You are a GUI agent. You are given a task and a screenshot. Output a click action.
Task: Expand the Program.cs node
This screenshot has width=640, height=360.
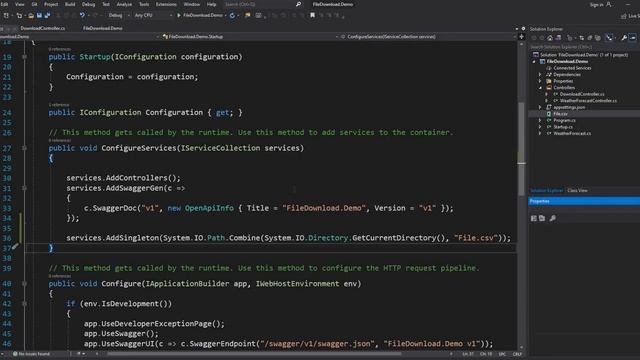coord(540,120)
